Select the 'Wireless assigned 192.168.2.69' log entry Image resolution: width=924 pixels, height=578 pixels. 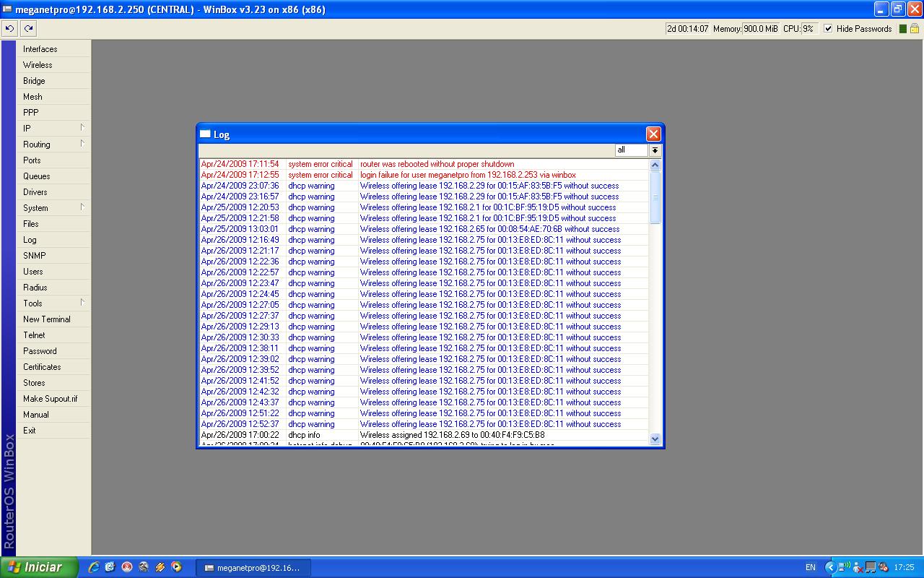pos(424,435)
